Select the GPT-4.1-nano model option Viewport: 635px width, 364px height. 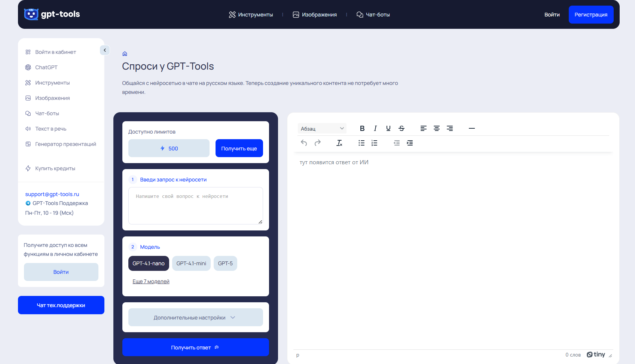148,263
